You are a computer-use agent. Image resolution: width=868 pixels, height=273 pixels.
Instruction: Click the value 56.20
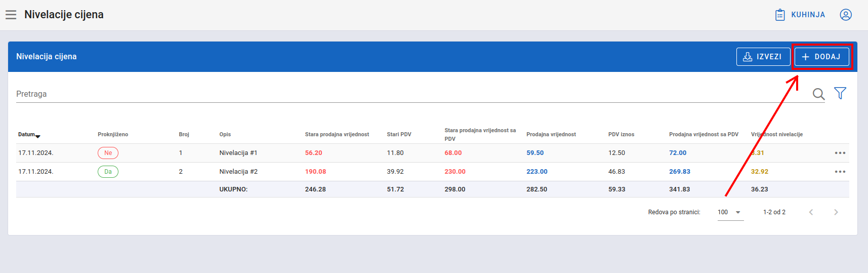coord(314,153)
